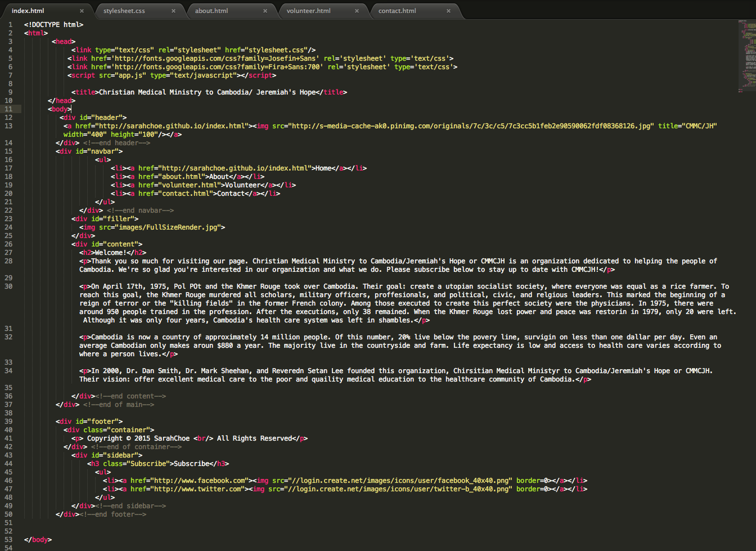Image resolution: width=756 pixels, height=551 pixels.
Task: Click the Josefin+Sans Google Fonts URL
Action: coord(215,59)
